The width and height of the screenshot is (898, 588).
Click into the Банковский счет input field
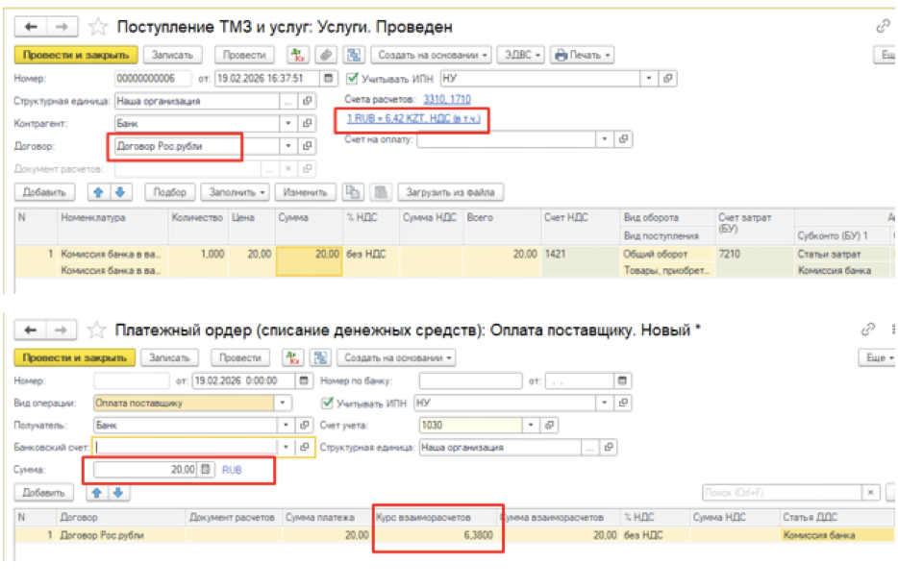187,447
